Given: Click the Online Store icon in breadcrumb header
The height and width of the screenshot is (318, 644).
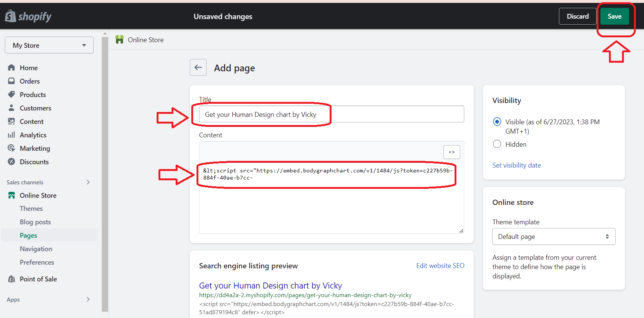Looking at the screenshot, I should click(x=119, y=40).
